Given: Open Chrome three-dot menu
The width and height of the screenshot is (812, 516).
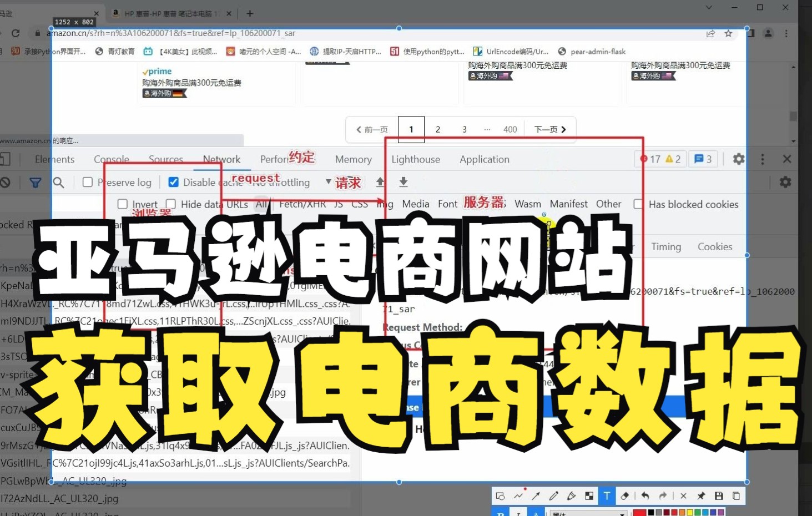Looking at the screenshot, I should pos(786,33).
